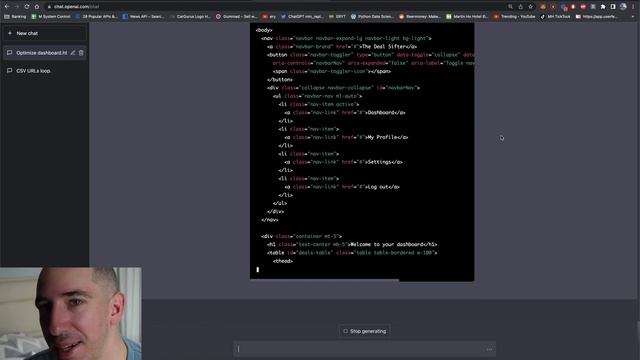Open the Chrome profile avatar
The width and height of the screenshot is (640, 360).
[x=623, y=7]
